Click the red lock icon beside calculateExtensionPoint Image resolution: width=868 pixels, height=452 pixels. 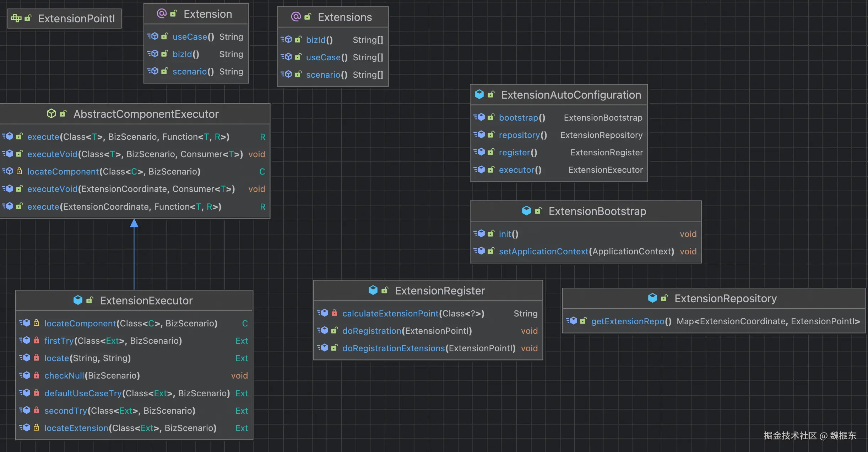point(334,313)
